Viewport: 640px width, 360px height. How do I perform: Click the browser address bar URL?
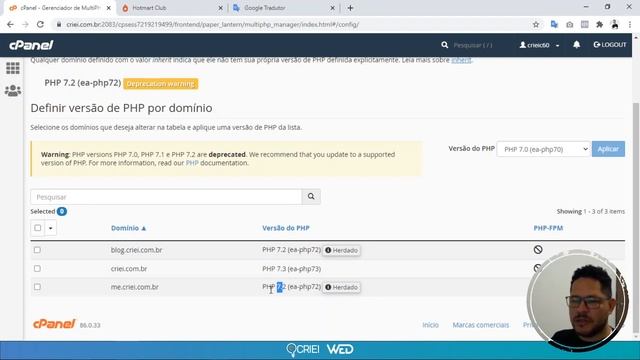[x=213, y=24]
